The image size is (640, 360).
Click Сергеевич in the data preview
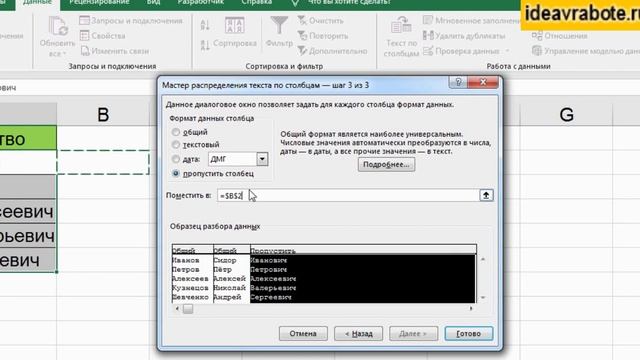[271, 298]
